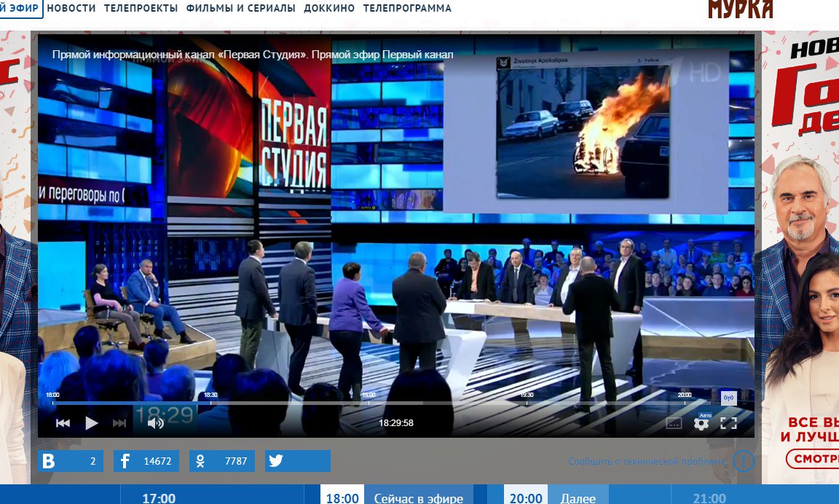Jump to previous program with rewind icon
The height and width of the screenshot is (504, 839).
[x=63, y=423]
